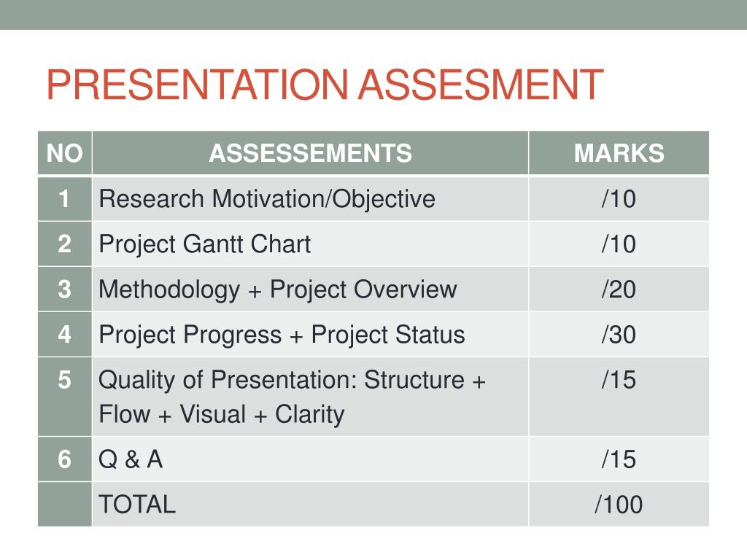Select the NO column header
This screenshot has width=747, height=560.
pos(65,153)
